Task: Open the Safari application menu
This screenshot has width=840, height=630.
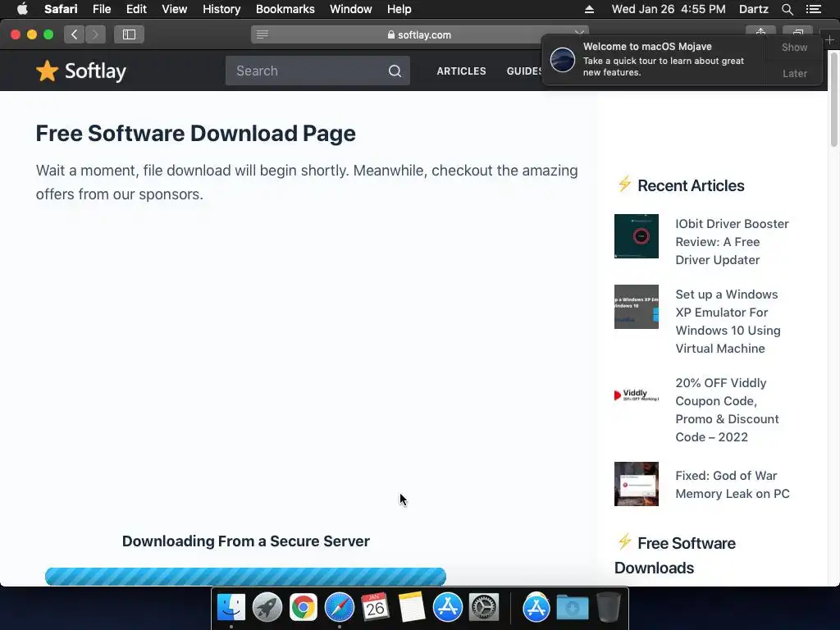Action: 61,9
